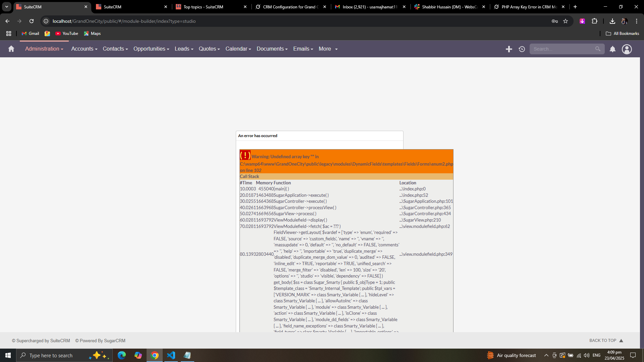Reload the page
Viewport: 644px width, 362px height.
click(x=32, y=21)
